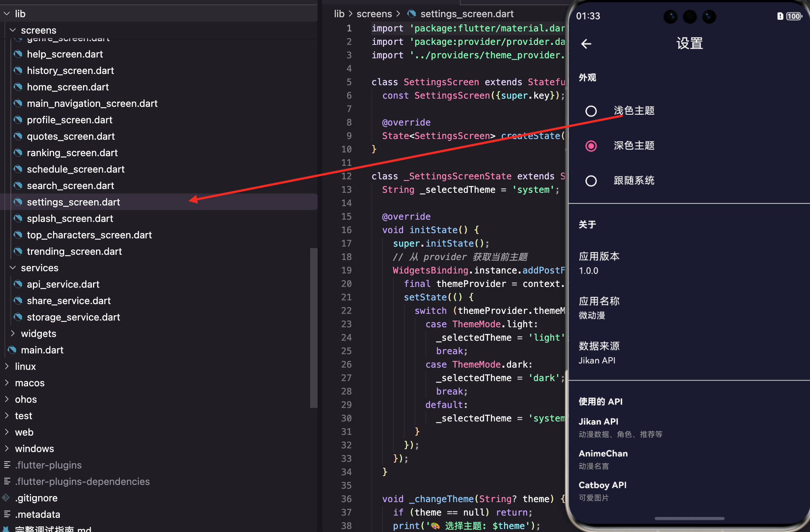Click Dart icon beside api_service.dart

click(18, 284)
